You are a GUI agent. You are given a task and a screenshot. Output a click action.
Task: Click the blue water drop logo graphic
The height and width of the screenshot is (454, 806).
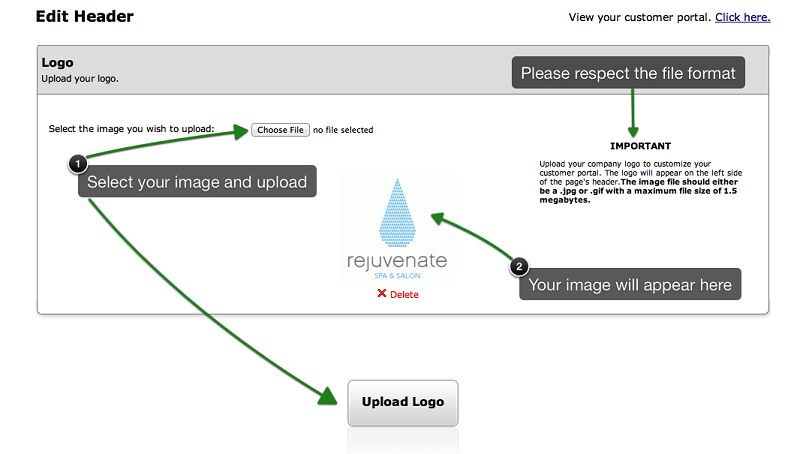(397, 213)
